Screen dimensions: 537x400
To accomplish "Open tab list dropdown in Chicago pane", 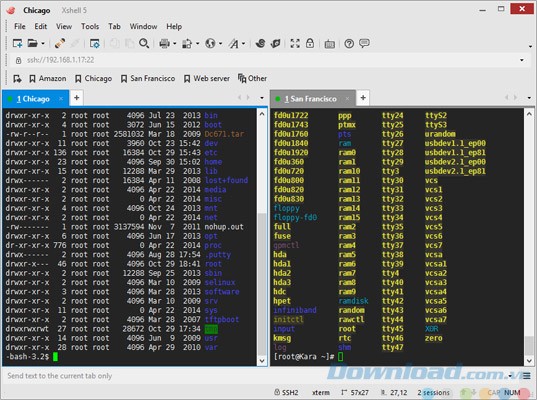I will (x=262, y=98).
